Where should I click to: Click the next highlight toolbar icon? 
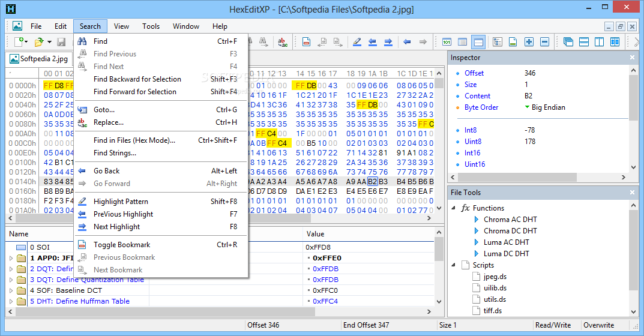388,42
